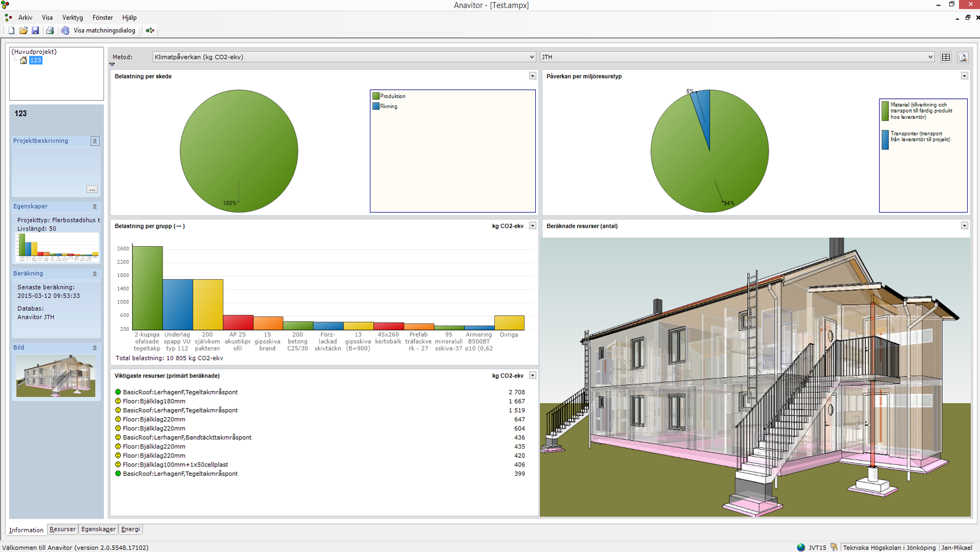This screenshot has width=980, height=552.
Task: Click the table grid view icon
Action: coord(946,57)
